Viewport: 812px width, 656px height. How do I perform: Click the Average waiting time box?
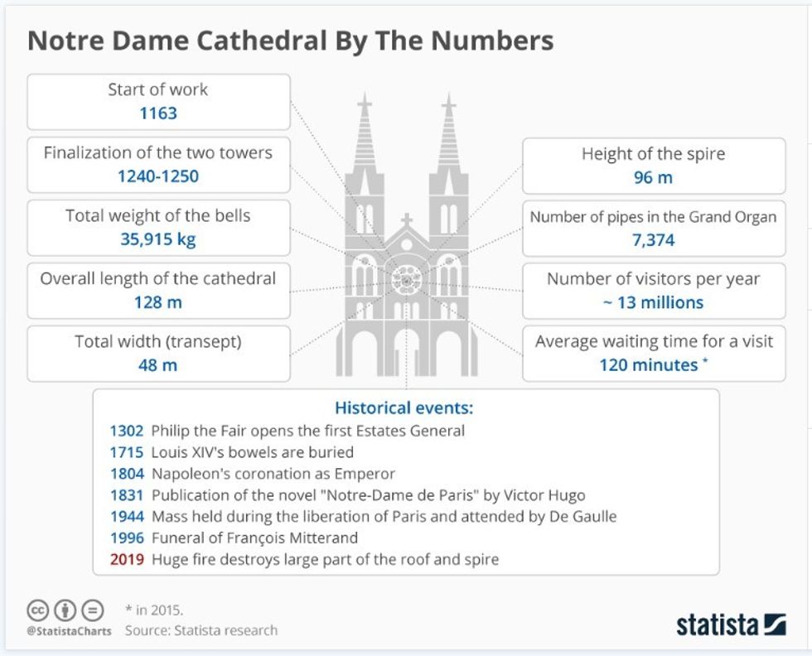point(654,353)
